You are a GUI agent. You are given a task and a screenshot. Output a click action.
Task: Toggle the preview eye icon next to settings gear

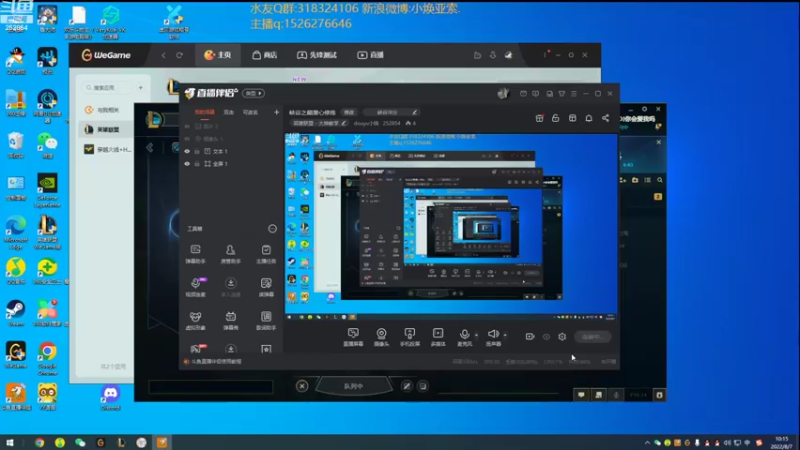coord(546,337)
